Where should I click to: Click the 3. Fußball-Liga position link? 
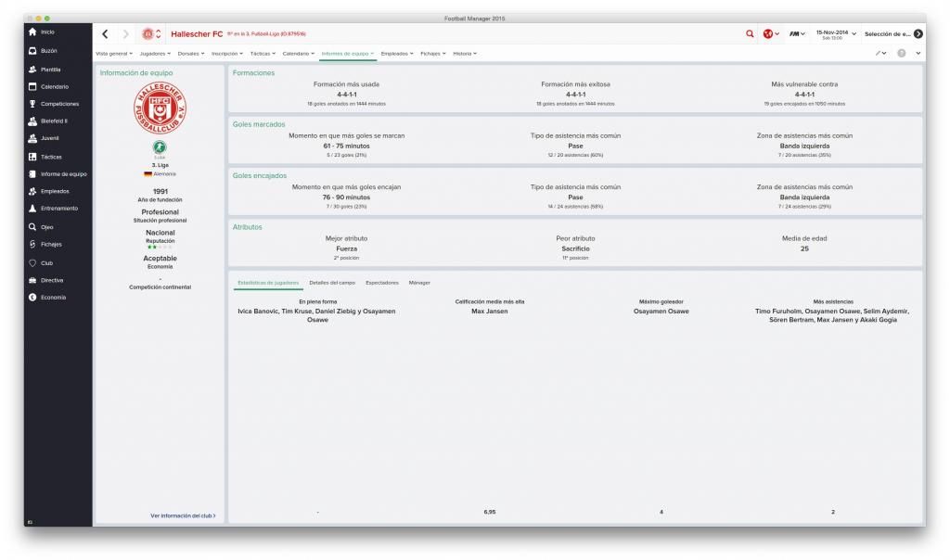coord(266,34)
